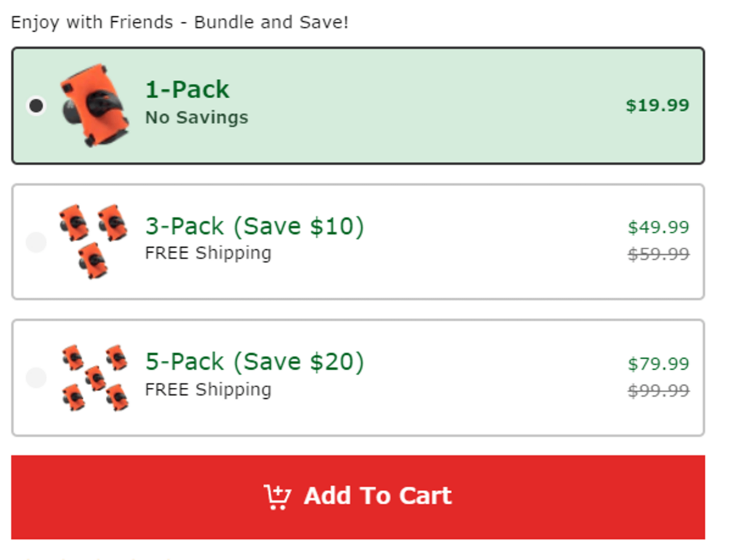Viewport: 744px width, 560px height.
Task: Select the 1-Pack radio button
Action: [x=36, y=106]
